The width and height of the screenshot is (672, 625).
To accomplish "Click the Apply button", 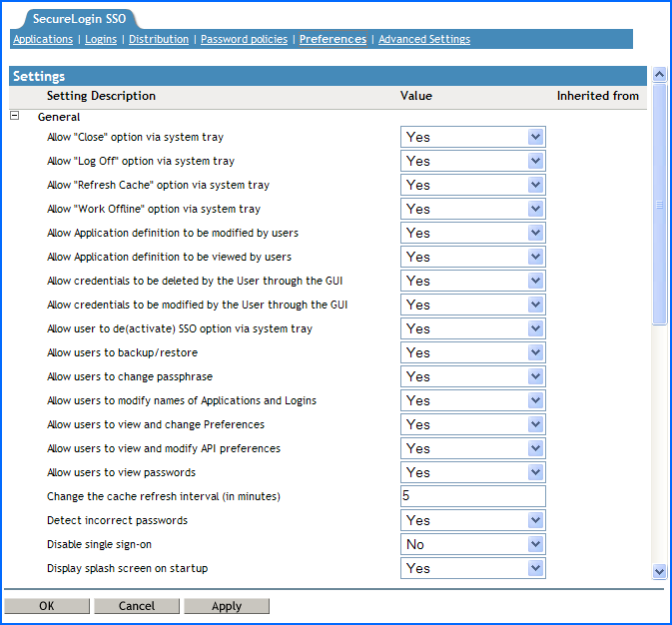I will 227,606.
